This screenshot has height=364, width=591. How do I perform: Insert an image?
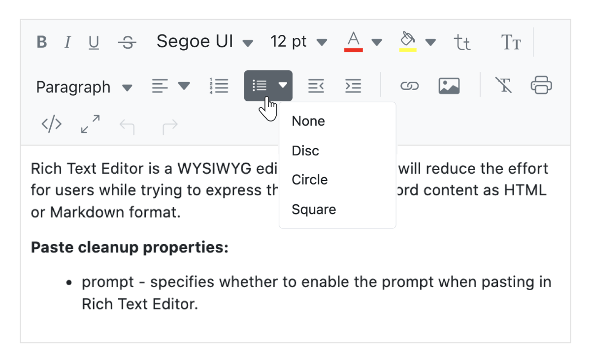pos(449,85)
